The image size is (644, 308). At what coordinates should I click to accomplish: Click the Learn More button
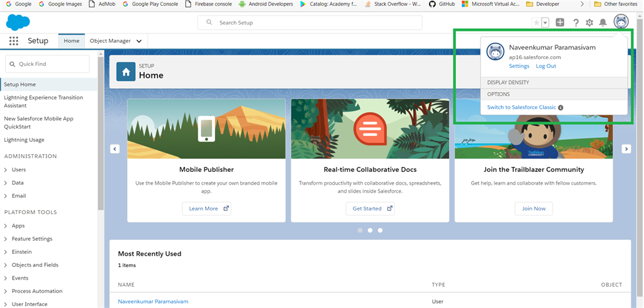coord(206,208)
